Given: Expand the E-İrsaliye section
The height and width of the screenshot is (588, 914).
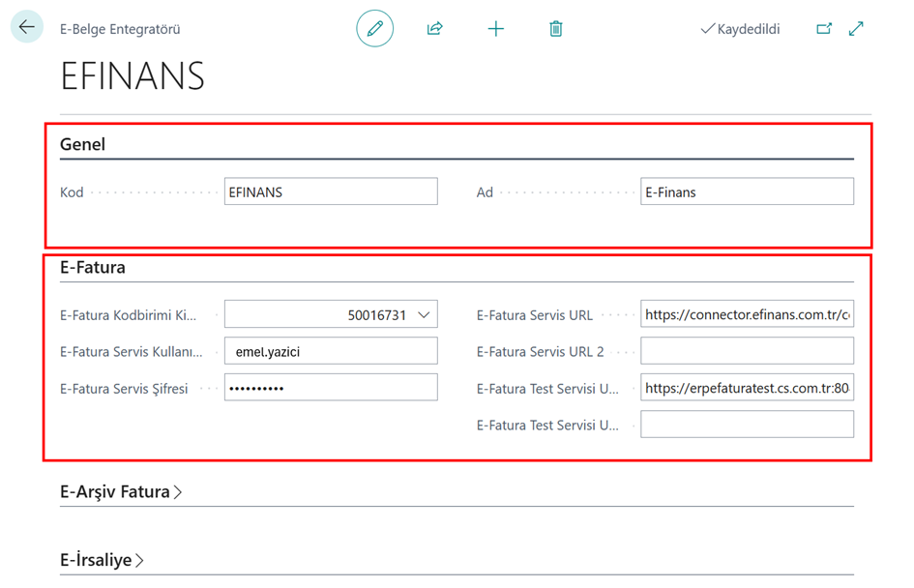Looking at the screenshot, I should click(x=102, y=560).
